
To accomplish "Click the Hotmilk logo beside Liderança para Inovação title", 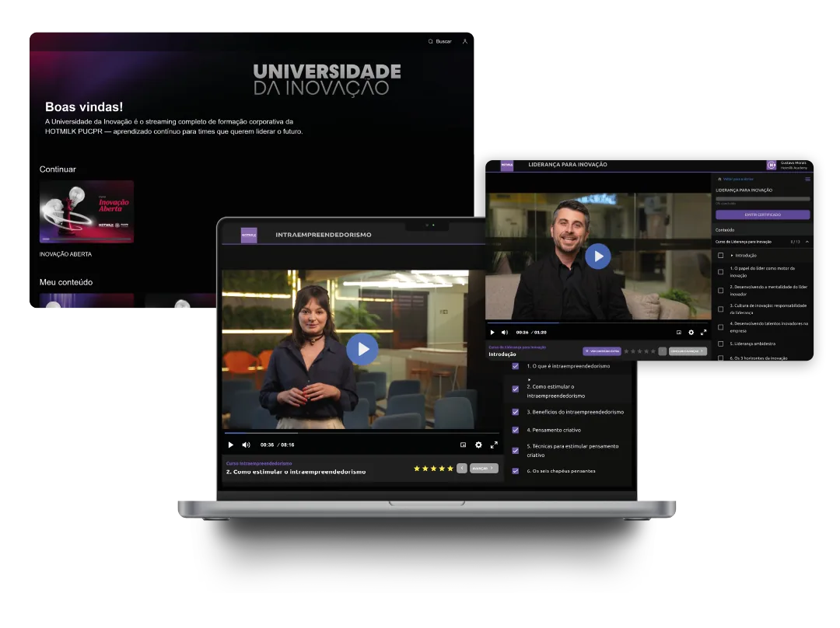I will coord(507,165).
